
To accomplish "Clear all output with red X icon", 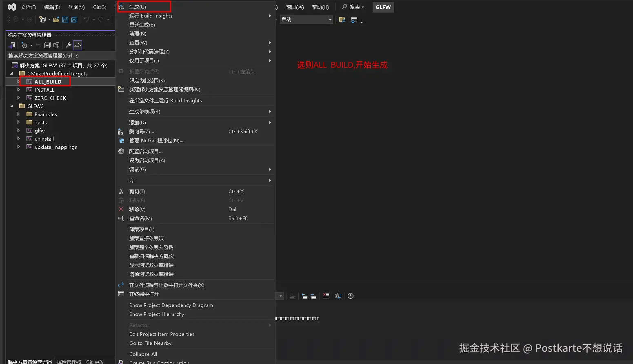I will point(326,296).
